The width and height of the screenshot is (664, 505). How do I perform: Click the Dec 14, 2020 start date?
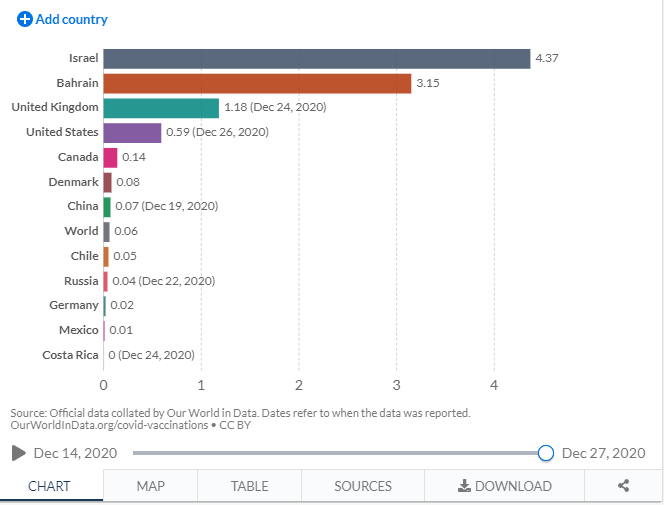75,453
